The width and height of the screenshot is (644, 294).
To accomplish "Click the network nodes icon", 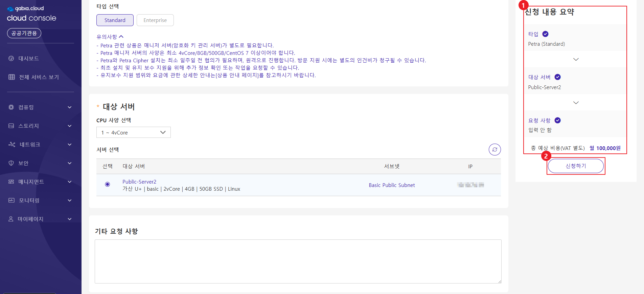I will coord(12,144).
